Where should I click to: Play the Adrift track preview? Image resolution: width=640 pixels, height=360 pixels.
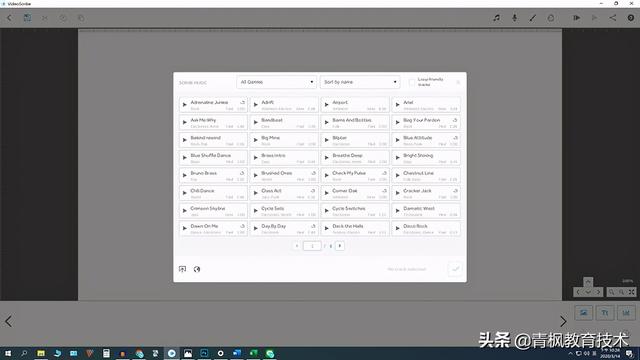256,104
